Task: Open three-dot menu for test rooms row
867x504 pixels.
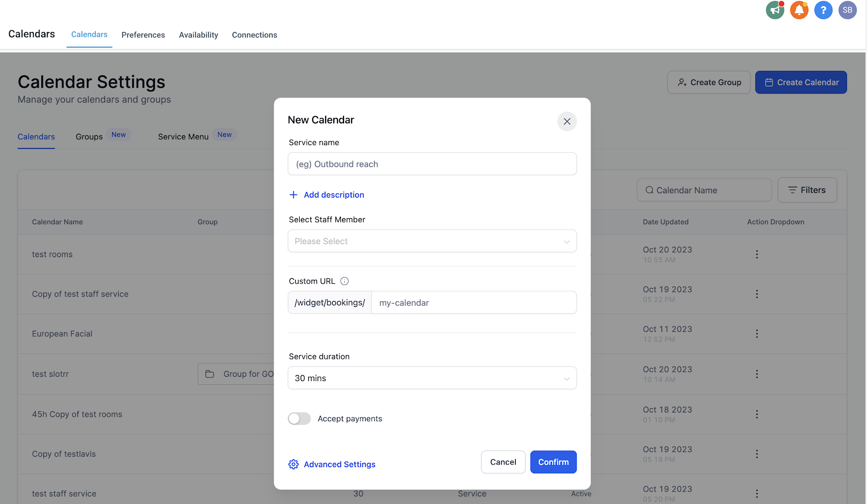Action: pos(757,254)
